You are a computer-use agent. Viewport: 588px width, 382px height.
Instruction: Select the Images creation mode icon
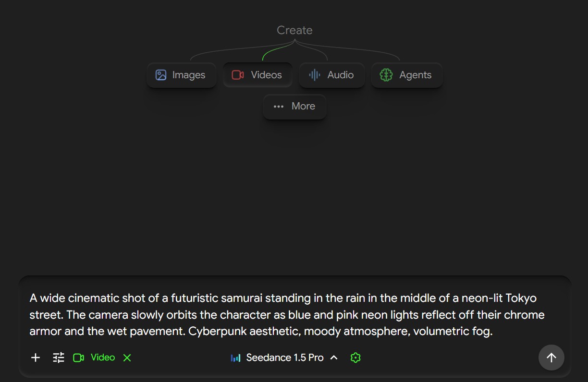160,75
